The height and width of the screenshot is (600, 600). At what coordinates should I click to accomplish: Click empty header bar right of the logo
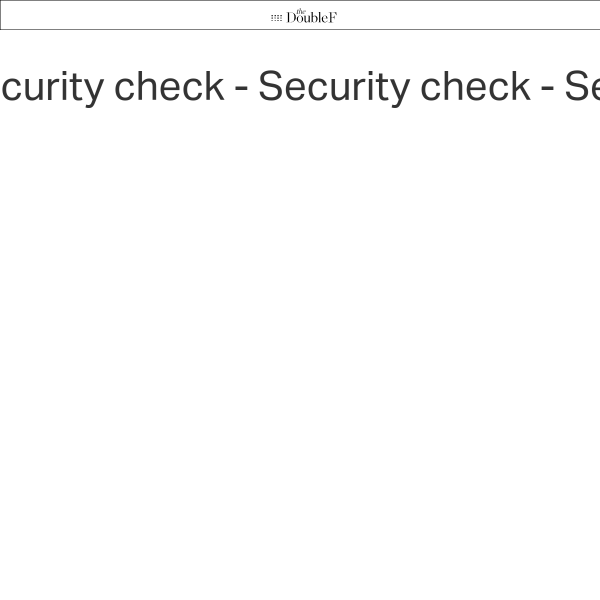[x=469, y=15]
